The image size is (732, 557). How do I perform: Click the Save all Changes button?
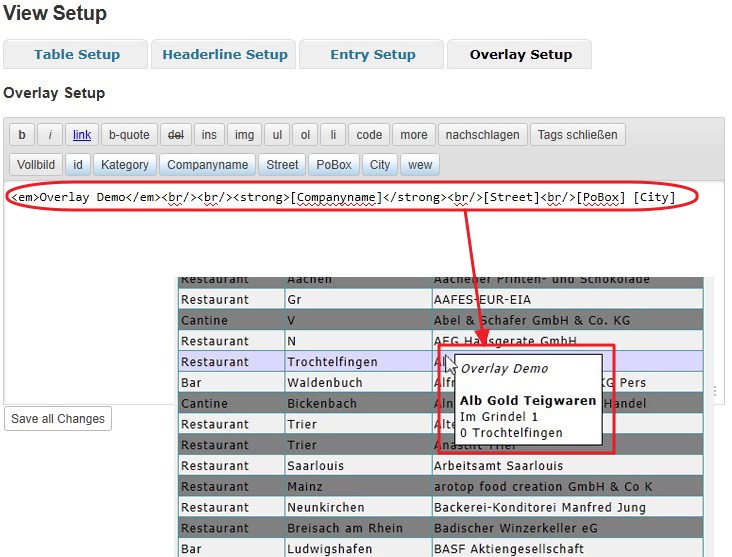click(58, 418)
